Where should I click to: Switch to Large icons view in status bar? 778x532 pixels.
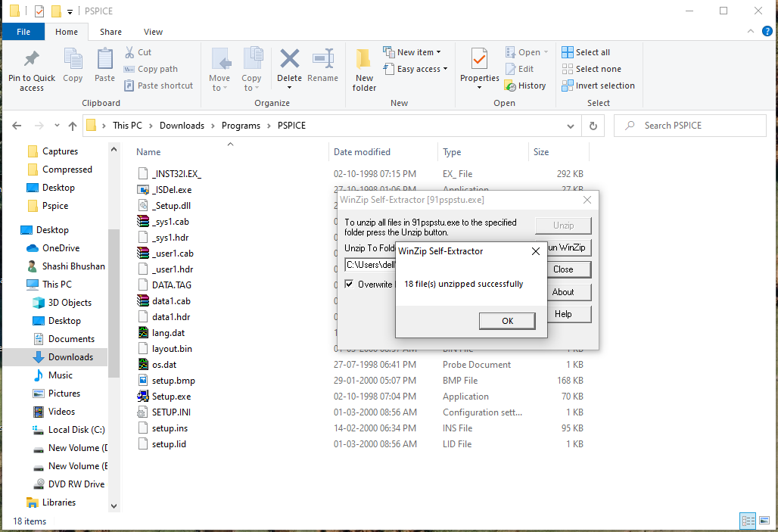tap(764, 521)
